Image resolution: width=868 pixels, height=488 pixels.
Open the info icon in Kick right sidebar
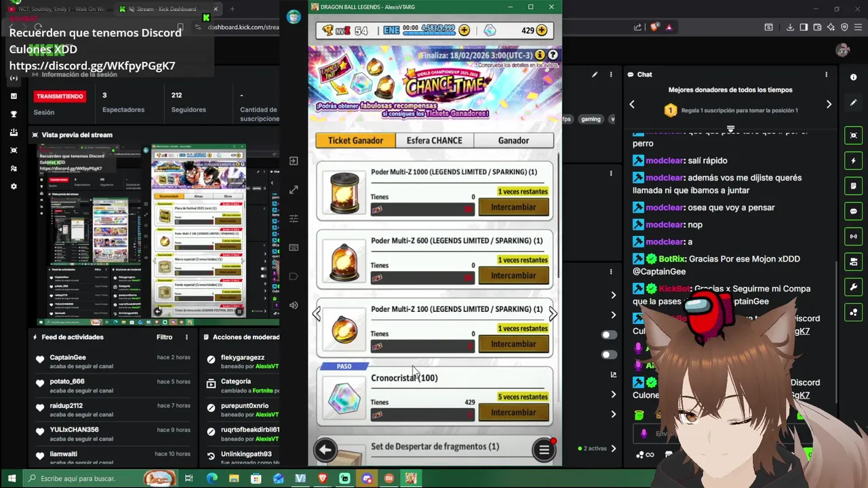click(x=854, y=77)
